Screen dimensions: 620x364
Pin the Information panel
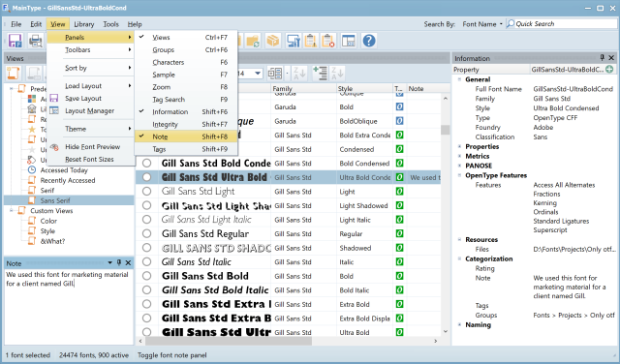click(x=603, y=58)
